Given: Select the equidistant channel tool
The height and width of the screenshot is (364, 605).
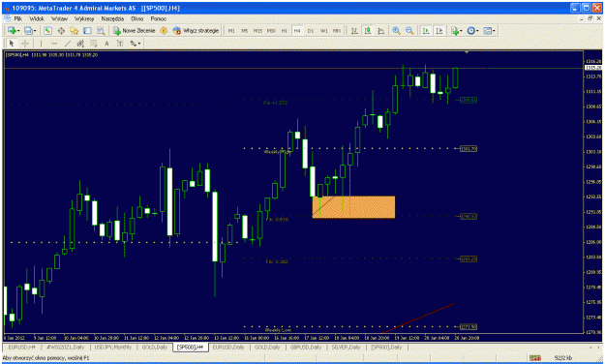Looking at the screenshot, I should point(80,44).
